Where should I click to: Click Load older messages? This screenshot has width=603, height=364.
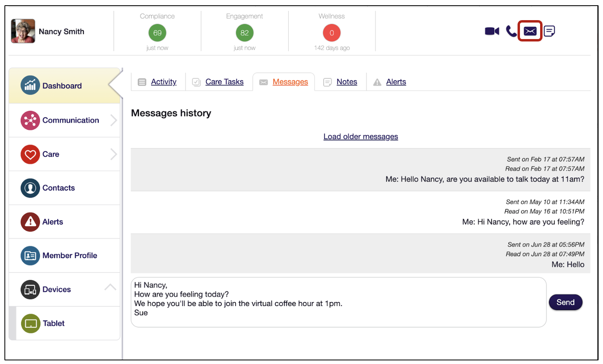coord(360,136)
